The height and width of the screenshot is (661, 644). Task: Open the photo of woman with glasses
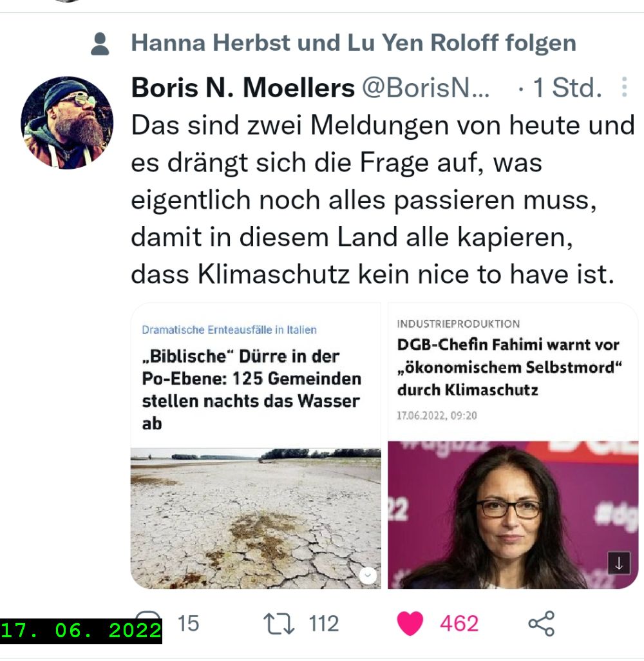pyautogui.click(x=513, y=515)
